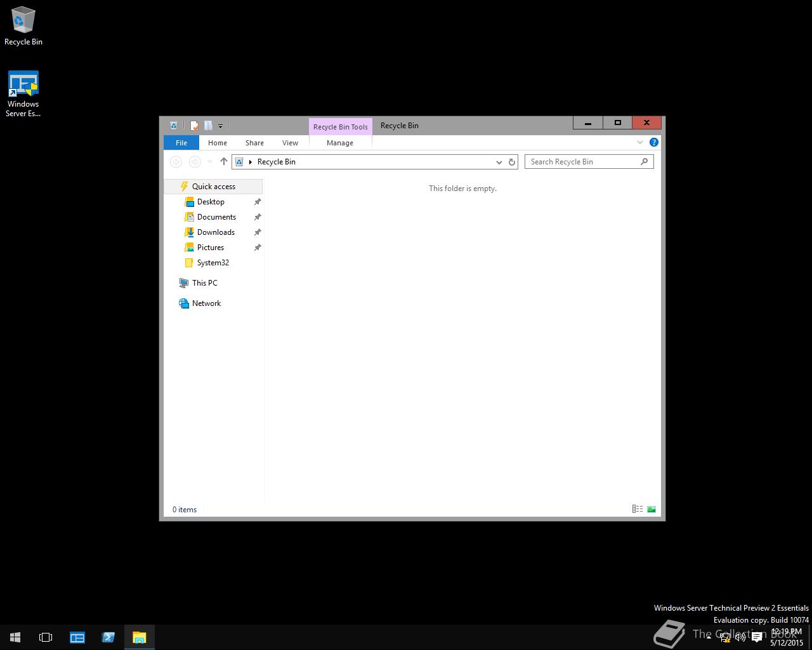Screen dimensions: 812x650
Task: Minimize the Recycle Bin window
Action: (x=588, y=123)
